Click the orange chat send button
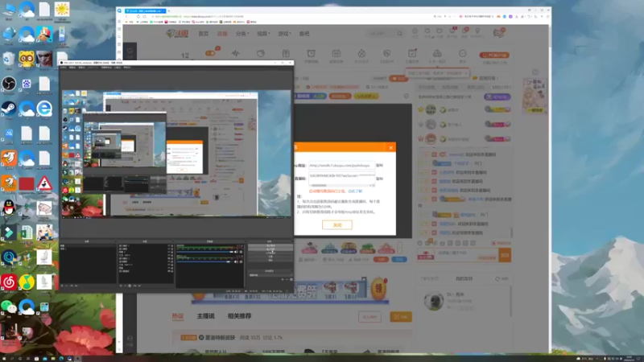This screenshot has height=362, width=644. (x=505, y=255)
